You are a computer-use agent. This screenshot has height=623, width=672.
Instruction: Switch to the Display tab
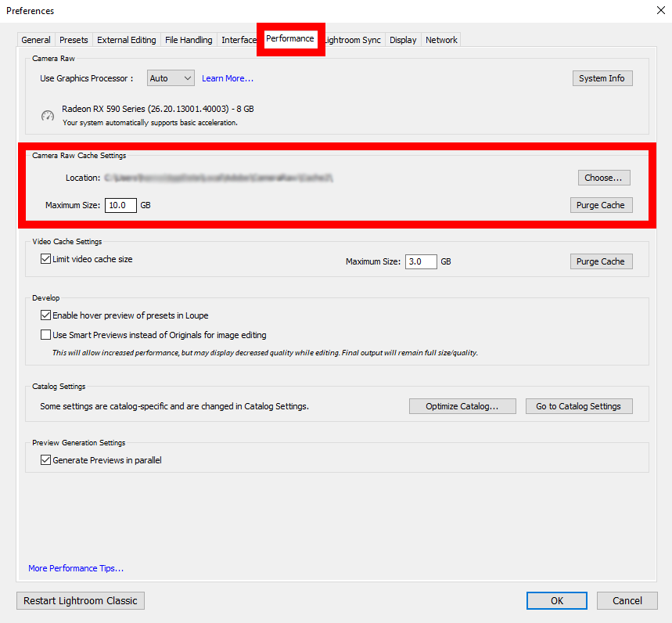point(403,40)
